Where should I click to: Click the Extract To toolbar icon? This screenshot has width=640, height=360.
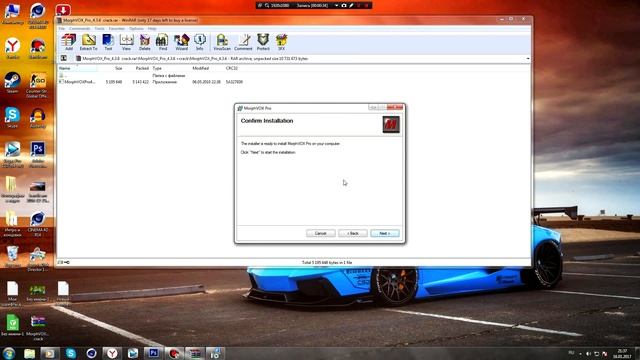89,42
